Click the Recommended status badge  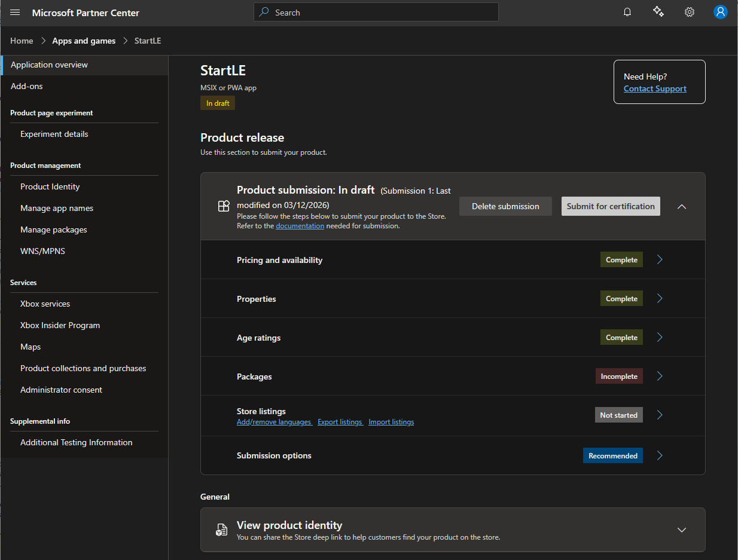(x=613, y=455)
